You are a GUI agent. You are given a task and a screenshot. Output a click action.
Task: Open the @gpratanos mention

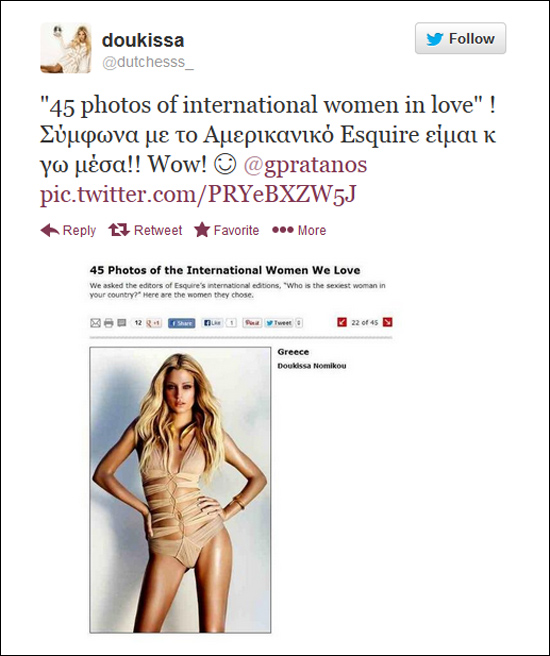pos(305,164)
